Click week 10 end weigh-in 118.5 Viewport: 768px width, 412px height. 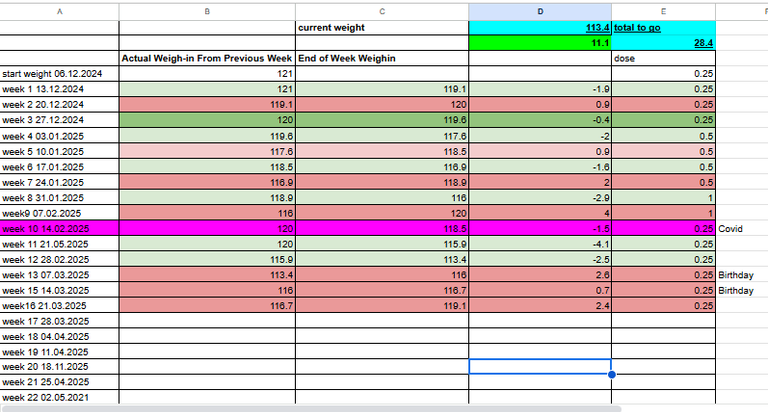tap(382, 229)
